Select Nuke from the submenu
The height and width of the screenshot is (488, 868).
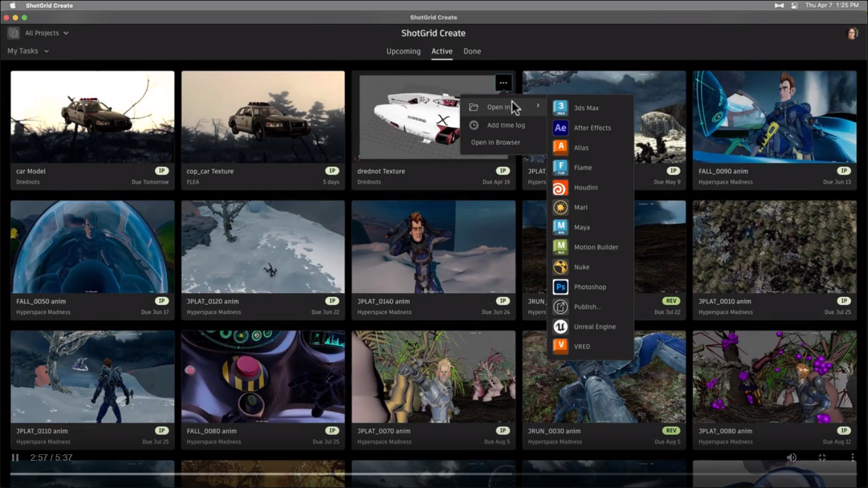(590, 267)
